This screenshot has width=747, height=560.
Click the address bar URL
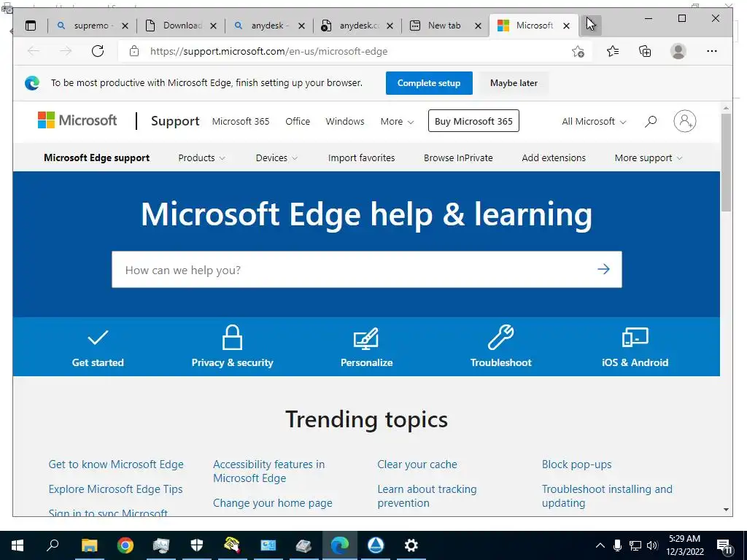click(268, 51)
